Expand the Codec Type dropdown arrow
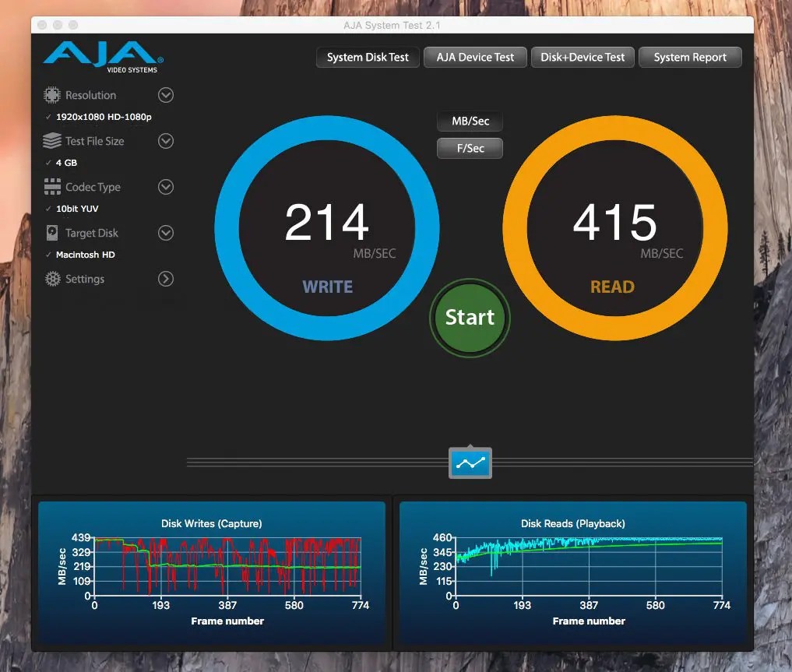 [166, 187]
